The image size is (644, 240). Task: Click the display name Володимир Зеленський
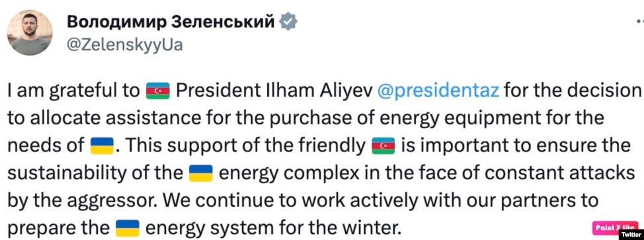171,22
